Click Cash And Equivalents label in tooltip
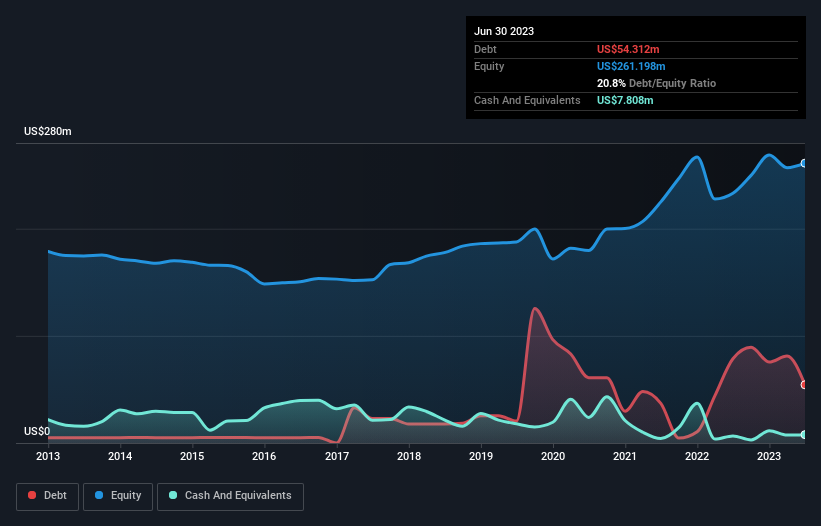The image size is (821, 526). tap(527, 100)
